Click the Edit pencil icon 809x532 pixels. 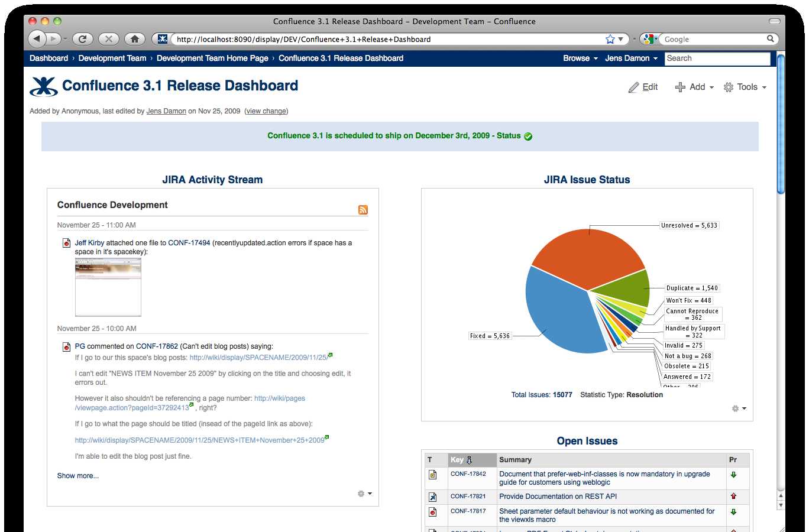coord(633,87)
